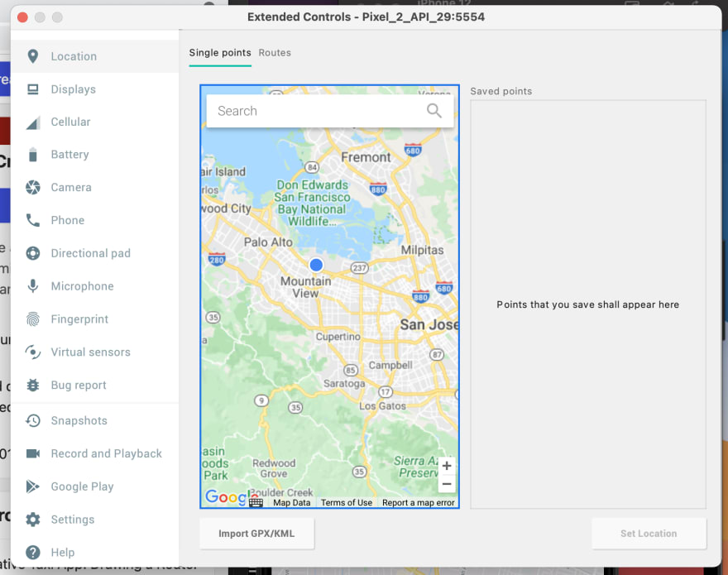
Task: Open the Cellular section label
Action: tap(70, 122)
